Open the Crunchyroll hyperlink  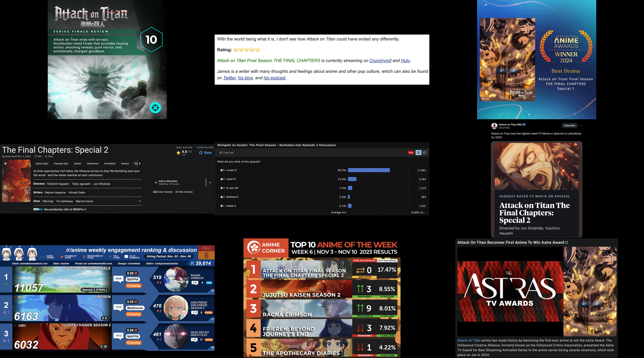pyautogui.click(x=380, y=61)
